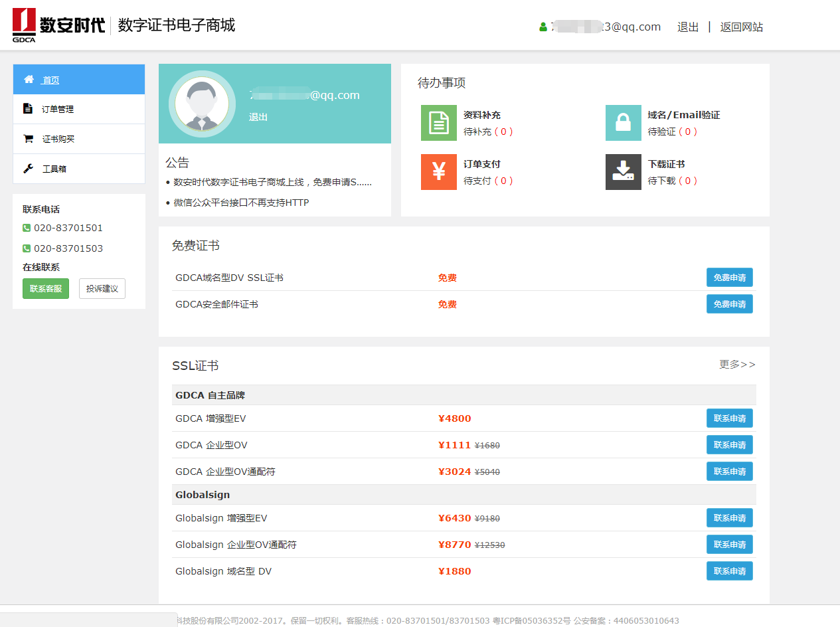Click the 订单支付 yuan sign icon
The height and width of the screenshot is (627, 840).
(x=439, y=172)
